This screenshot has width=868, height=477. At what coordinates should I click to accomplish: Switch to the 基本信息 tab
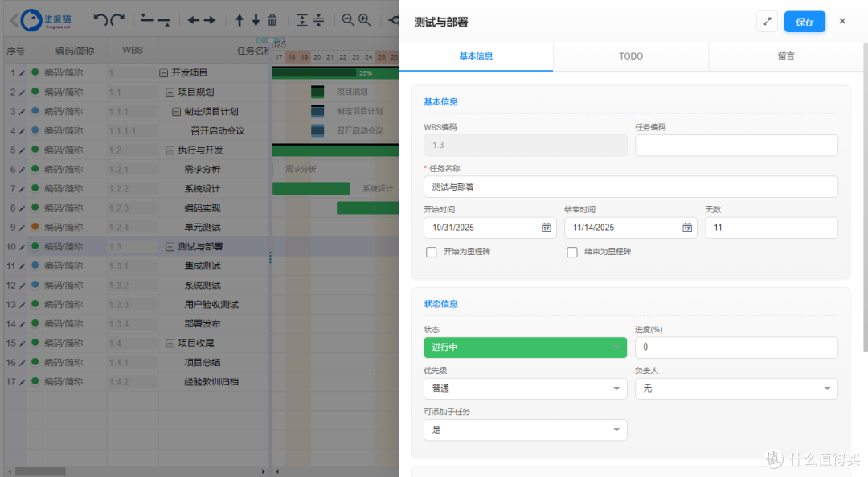coord(476,56)
